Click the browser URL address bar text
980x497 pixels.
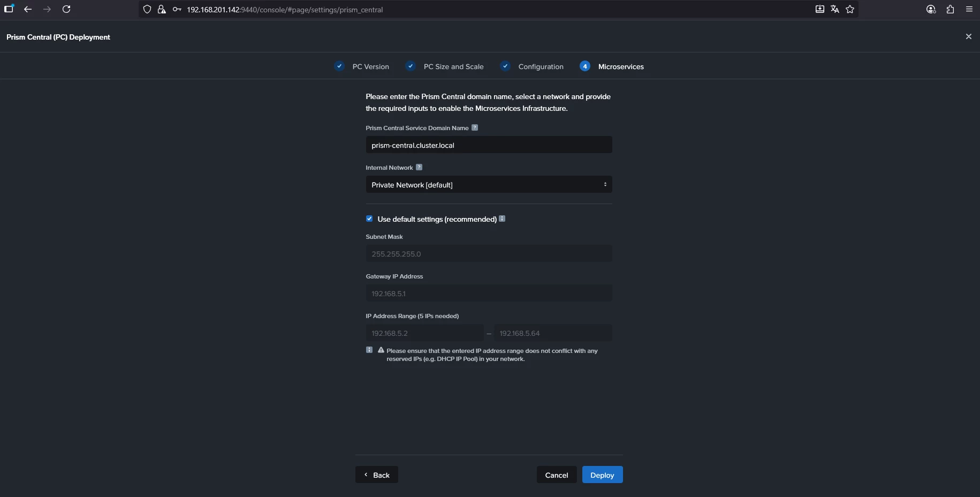pos(285,10)
